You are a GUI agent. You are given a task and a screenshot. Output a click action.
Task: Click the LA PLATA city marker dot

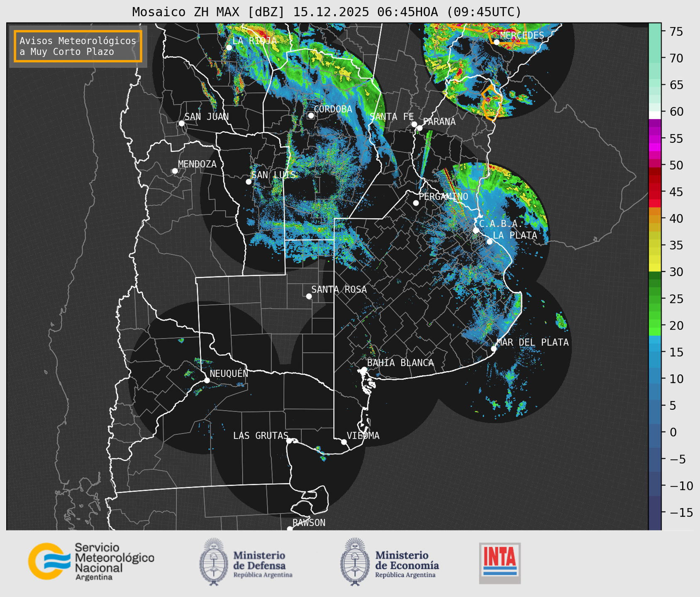click(490, 242)
